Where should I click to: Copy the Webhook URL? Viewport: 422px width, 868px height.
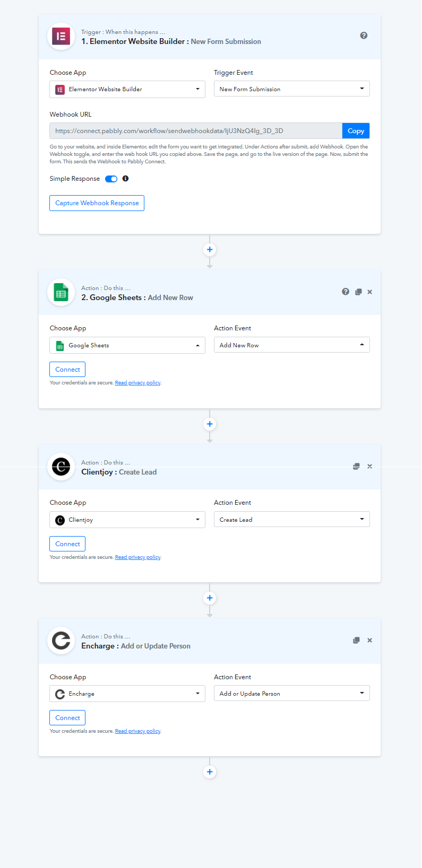click(x=356, y=131)
